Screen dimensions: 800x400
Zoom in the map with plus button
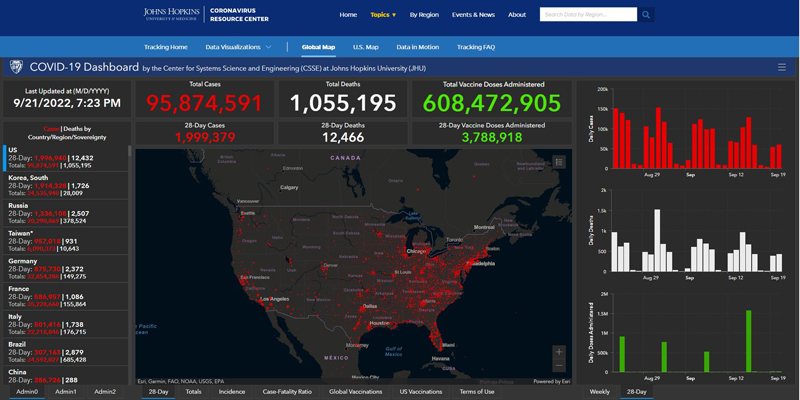(559, 352)
